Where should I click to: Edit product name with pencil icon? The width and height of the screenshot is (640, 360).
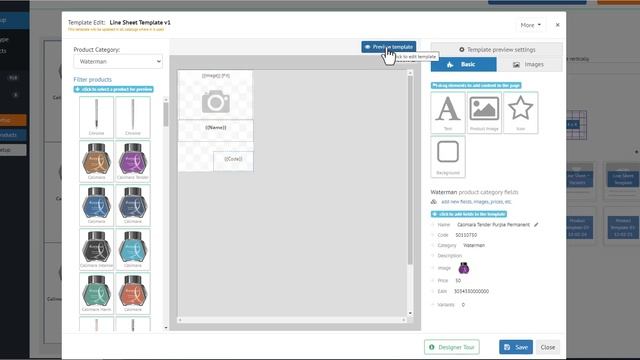point(536,224)
